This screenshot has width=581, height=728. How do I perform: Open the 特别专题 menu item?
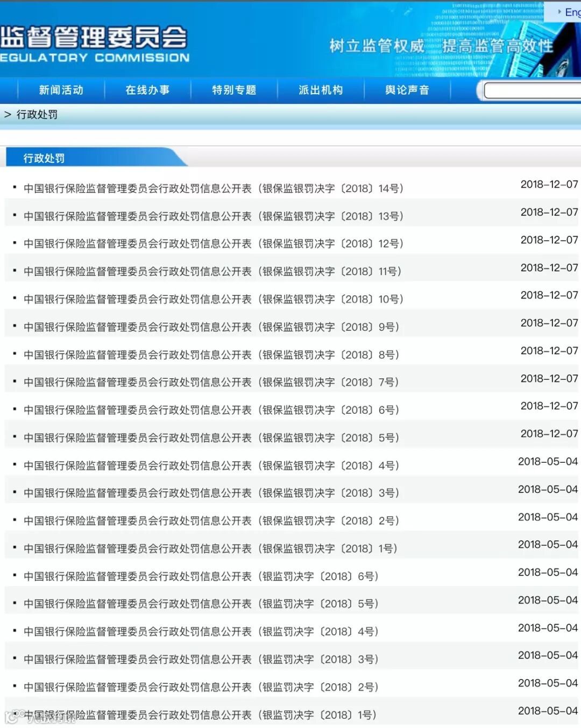click(234, 90)
